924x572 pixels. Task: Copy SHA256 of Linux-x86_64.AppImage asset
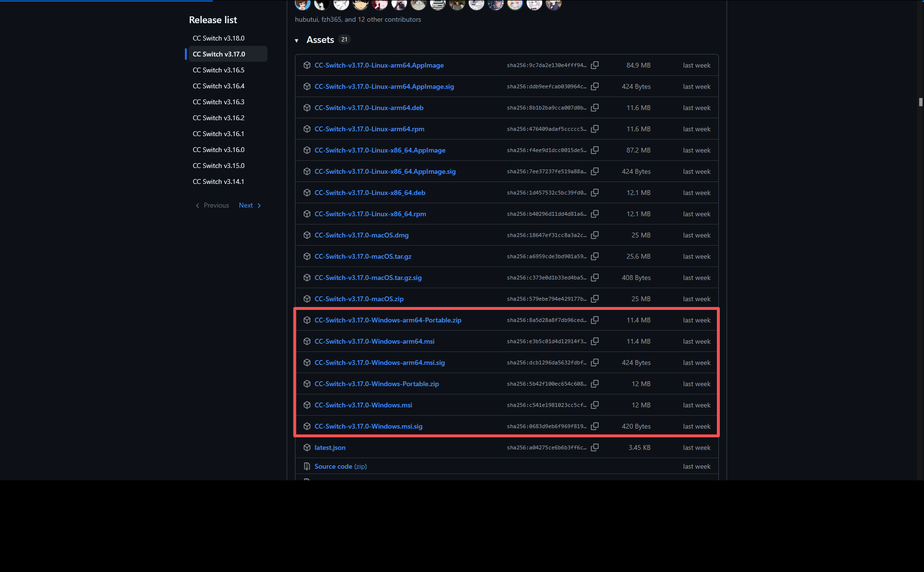tap(595, 150)
